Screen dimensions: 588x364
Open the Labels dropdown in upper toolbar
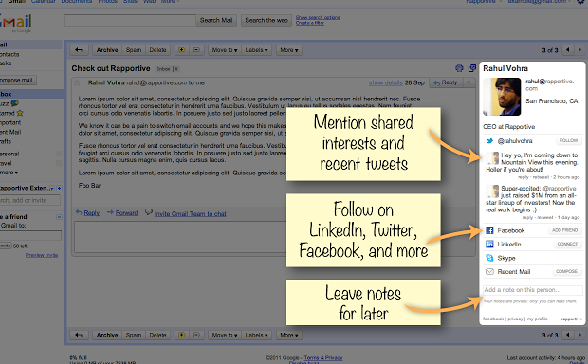pyautogui.click(x=256, y=50)
